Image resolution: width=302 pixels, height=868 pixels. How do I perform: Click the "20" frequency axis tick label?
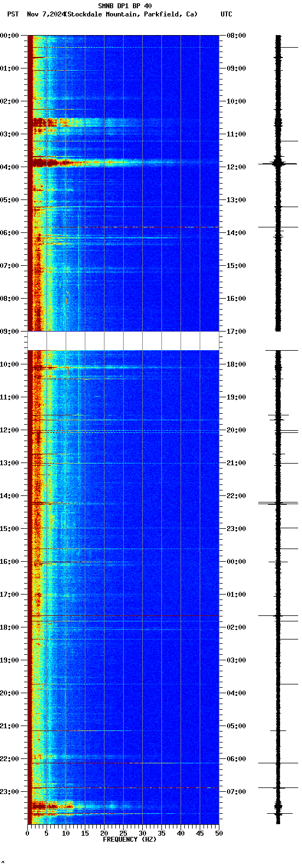pos(104,833)
